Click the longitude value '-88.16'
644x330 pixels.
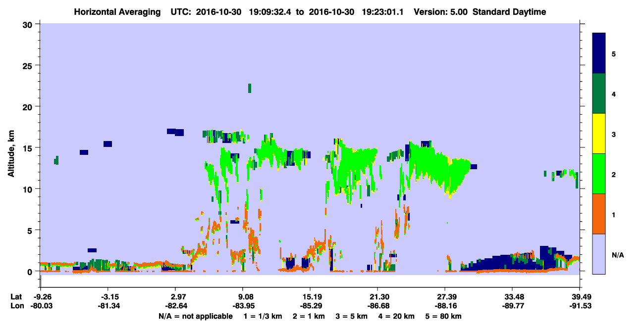point(445,306)
